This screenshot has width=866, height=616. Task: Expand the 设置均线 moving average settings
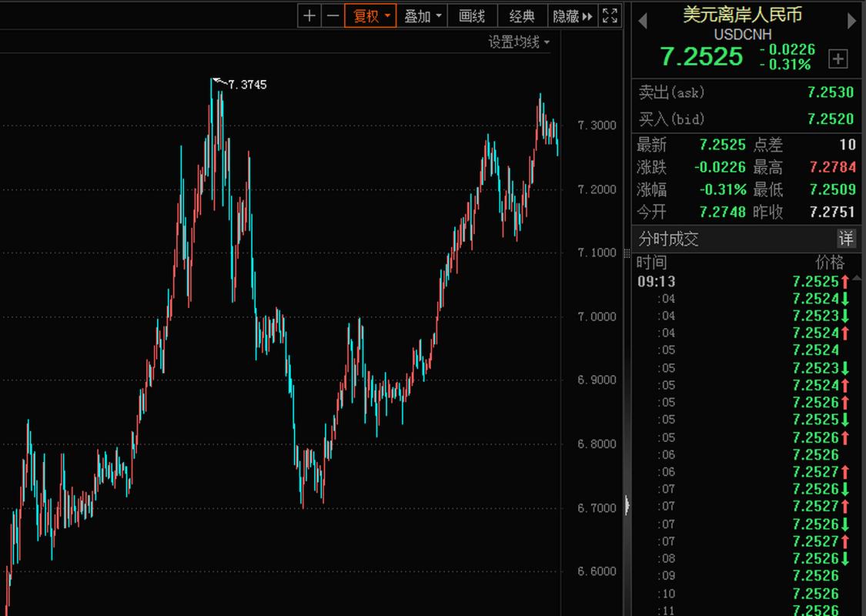click(519, 42)
